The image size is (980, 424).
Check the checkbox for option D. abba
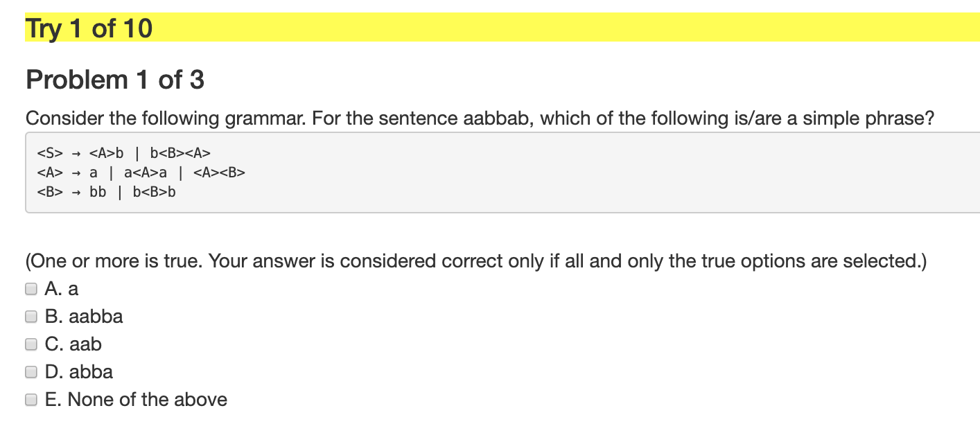tap(30, 371)
